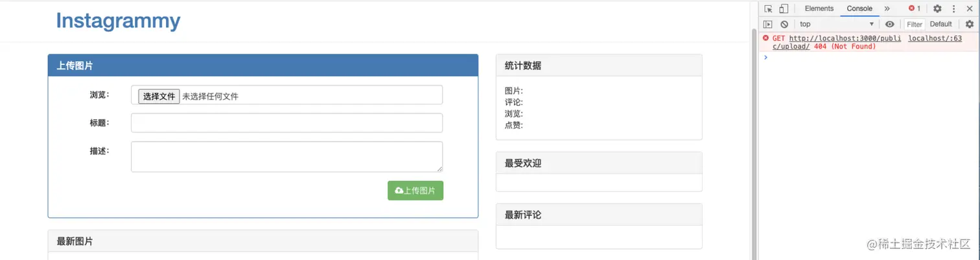Focus the 描述 description textarea
Viewport: 980px width, 260px height.
[286, 157]
